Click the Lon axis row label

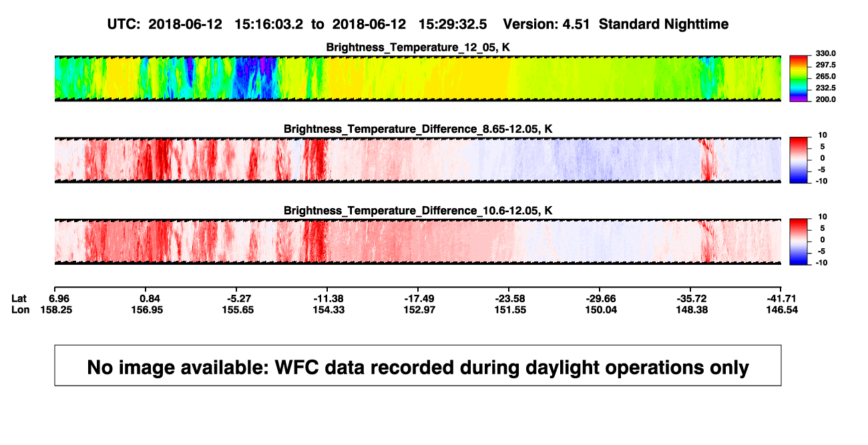pos(21,310)
